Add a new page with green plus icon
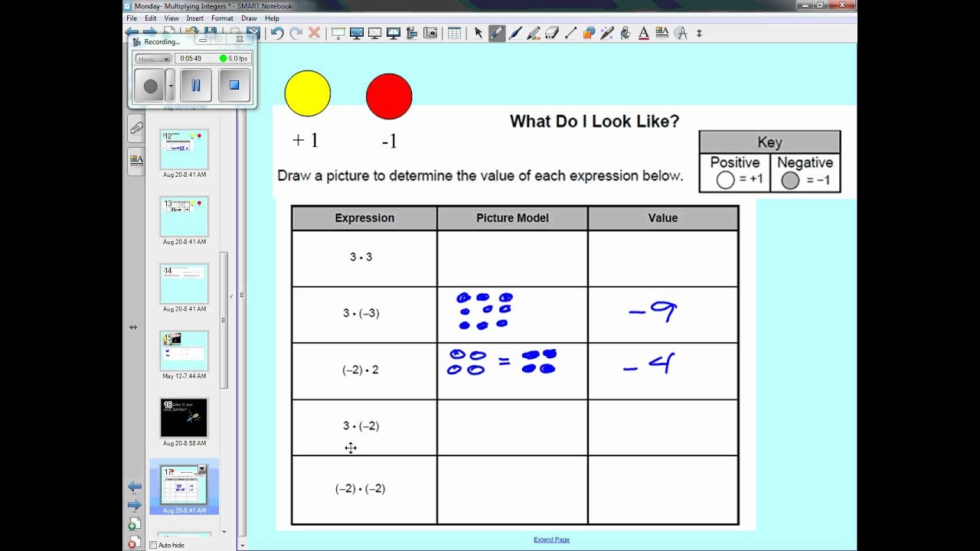The image size is (980, 551). pos(133,524)
